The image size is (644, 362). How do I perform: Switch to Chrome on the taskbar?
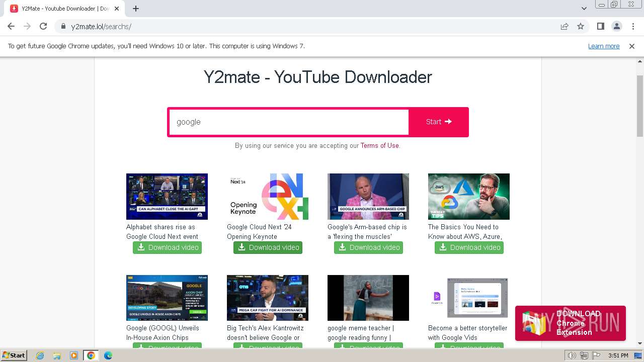coord(91,355)
